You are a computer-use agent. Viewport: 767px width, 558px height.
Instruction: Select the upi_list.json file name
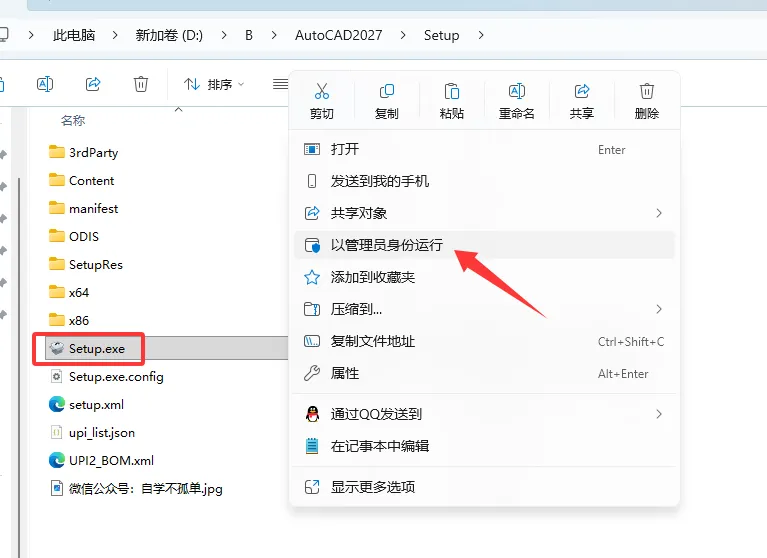102,433
